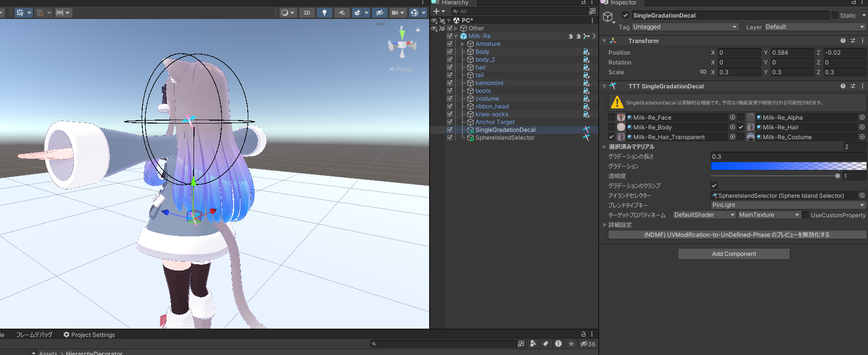Open object picker for アイランドセレクター field
This screenshot has width=868, height=355.
pyautogui.click(x=862, y=196)
